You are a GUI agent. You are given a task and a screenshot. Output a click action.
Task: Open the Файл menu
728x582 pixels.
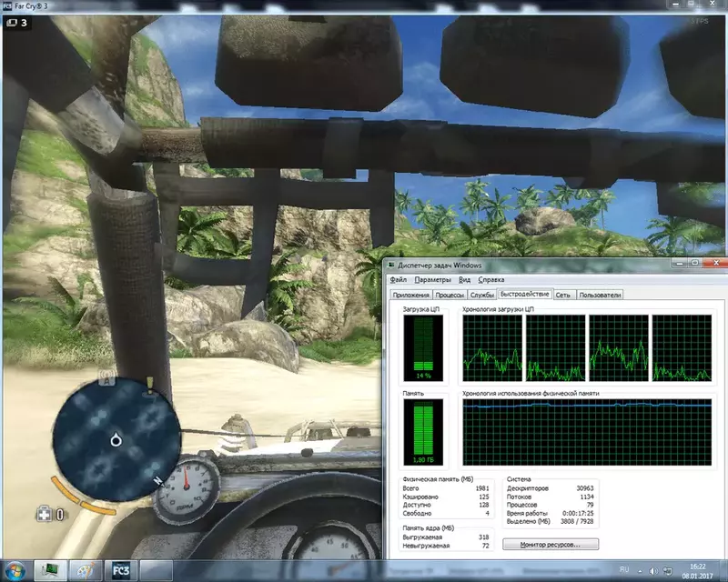[399, 280]
